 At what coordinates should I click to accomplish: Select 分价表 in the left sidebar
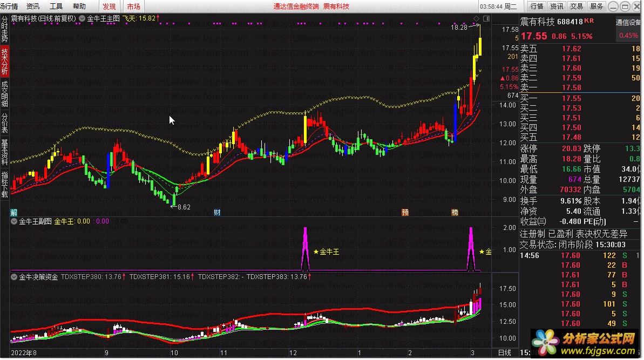[x=4, y=123]
